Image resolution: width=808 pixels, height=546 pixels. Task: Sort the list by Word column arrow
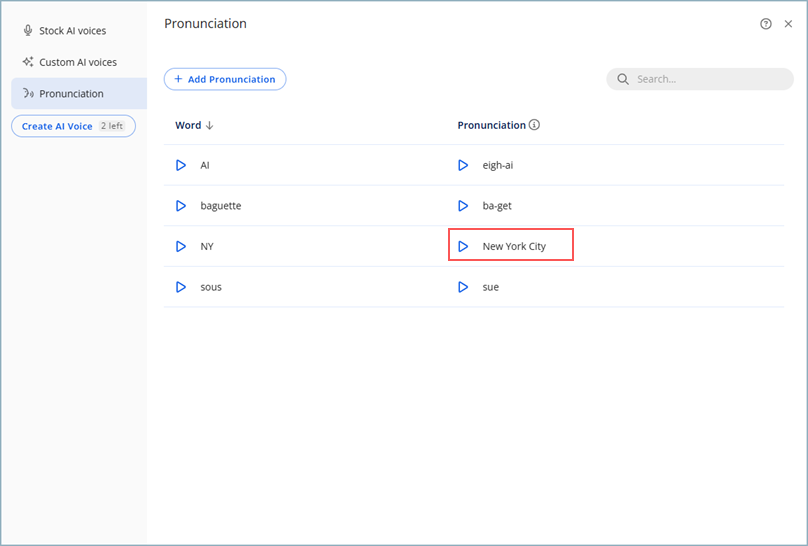(210, 125)
